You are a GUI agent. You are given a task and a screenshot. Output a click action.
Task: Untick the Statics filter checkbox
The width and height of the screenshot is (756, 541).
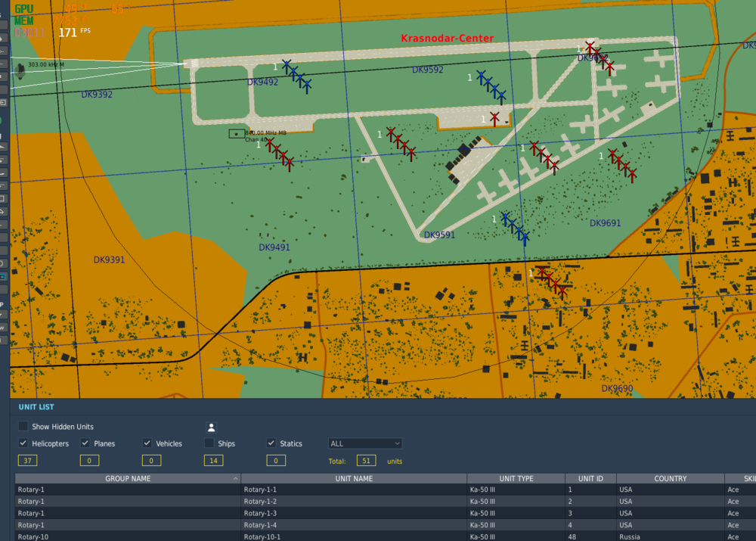tap(271, 443)
